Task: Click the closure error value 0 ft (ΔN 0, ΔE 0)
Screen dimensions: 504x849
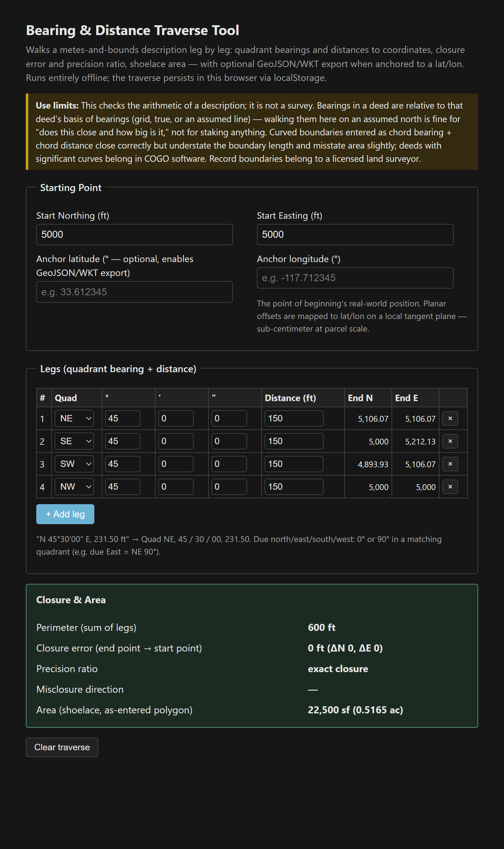Action: tap(345, 648)
